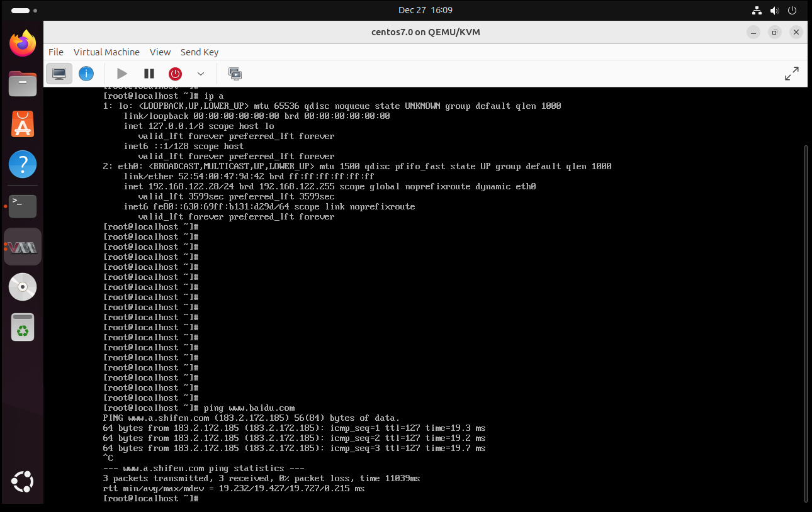Minimize the centos7.0 window
812x512 pixels.
pyautogui.click(x=753, y=32)
